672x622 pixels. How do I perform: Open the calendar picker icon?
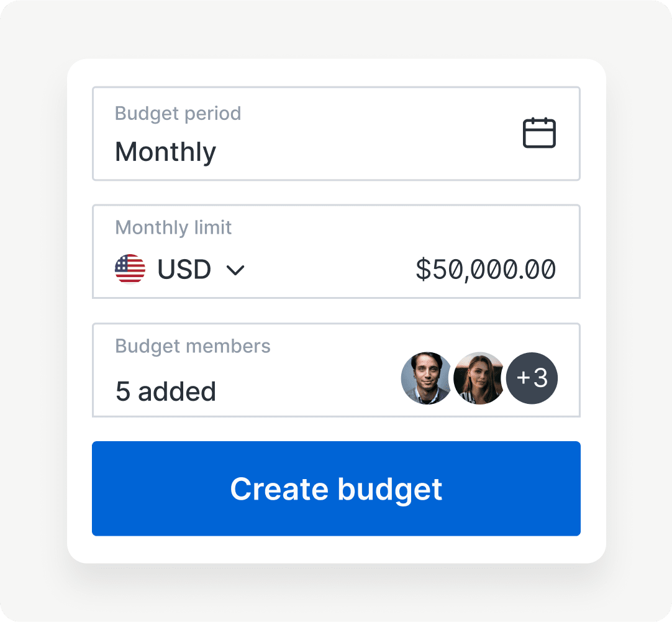(539, 133)
